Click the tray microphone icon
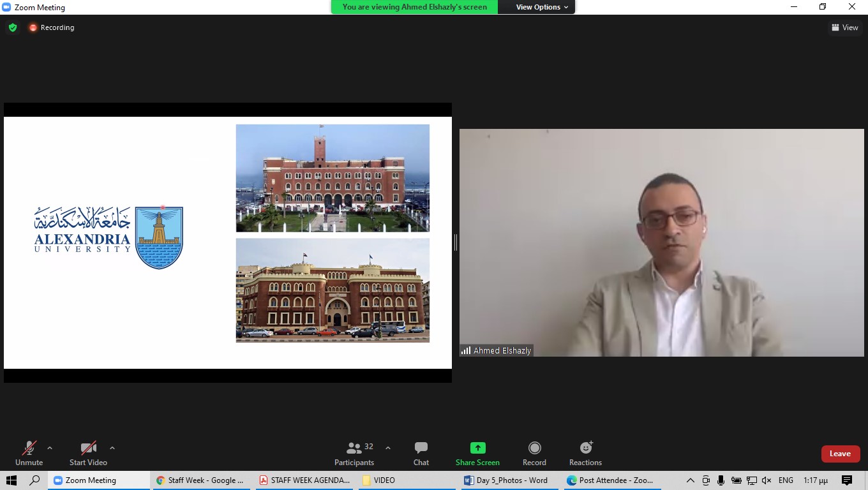This screenshot has height=490, width=868. (x=721, y=480)
